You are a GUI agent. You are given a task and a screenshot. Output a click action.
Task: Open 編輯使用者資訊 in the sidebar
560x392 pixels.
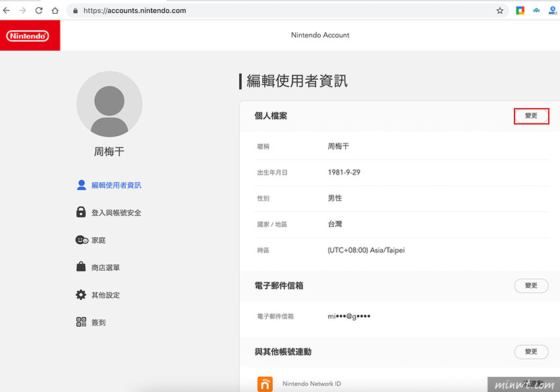coord(116,185)
